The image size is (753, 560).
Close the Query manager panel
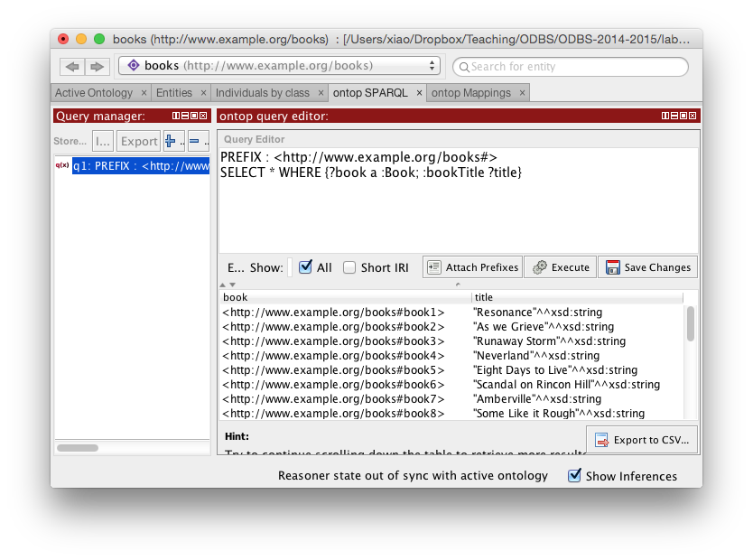click(203, 116)
